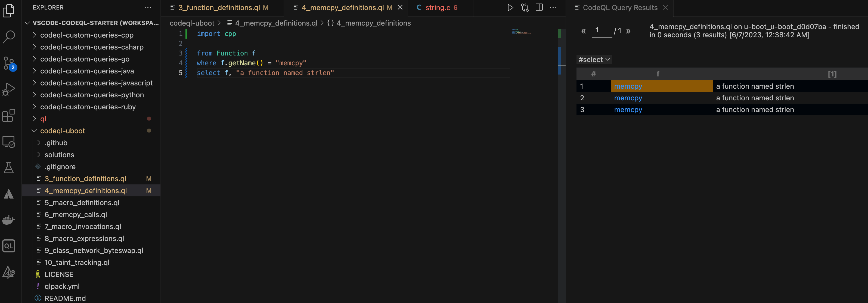Click the results page number field
Viewport: 868px width, 303px height.
coord(602,31)
